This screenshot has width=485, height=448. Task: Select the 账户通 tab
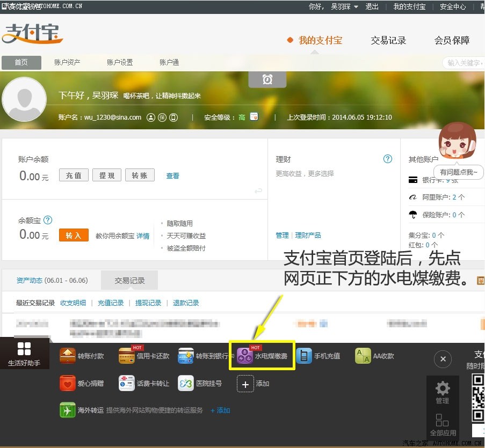(x=169, y=62)
